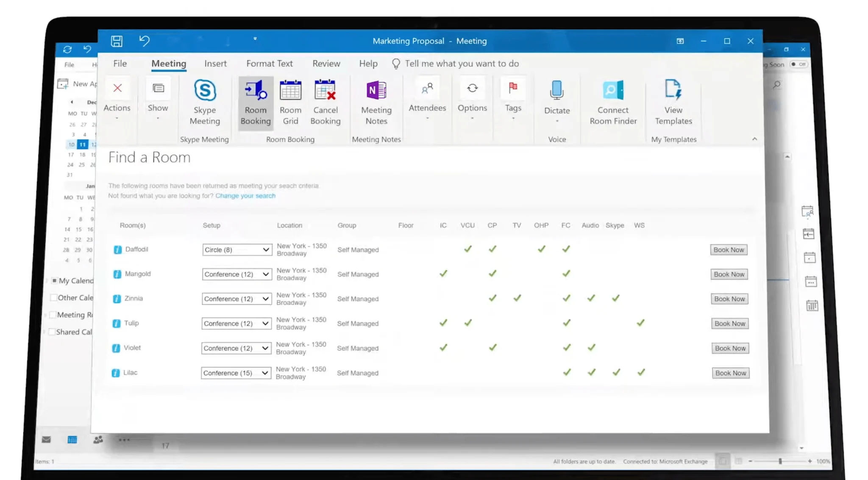This screenshot has width=868, height=480.
Task: Open Meeting Notes in OneNote
Action: tap(376, 102)
